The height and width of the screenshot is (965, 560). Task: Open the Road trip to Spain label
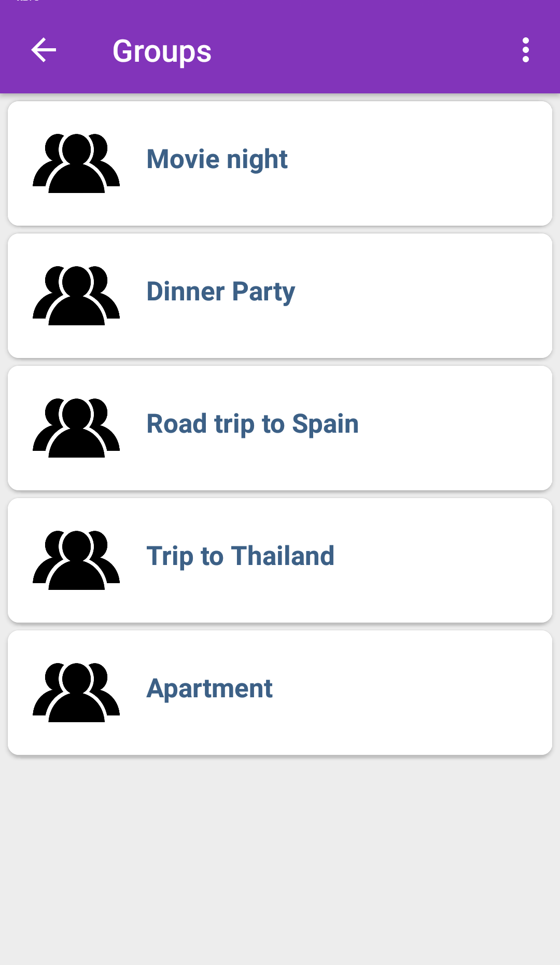[253, 424]
